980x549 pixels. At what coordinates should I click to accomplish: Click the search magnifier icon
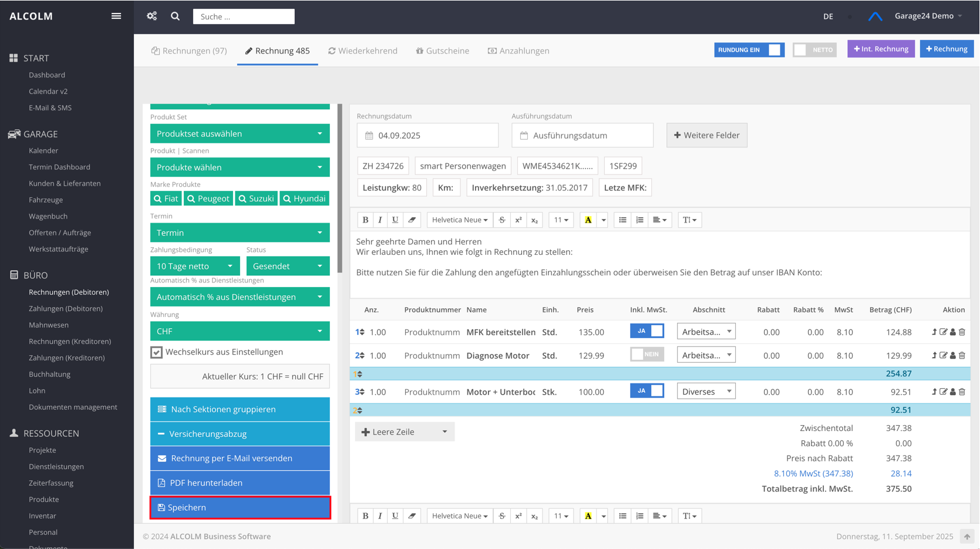click(175, 16)
